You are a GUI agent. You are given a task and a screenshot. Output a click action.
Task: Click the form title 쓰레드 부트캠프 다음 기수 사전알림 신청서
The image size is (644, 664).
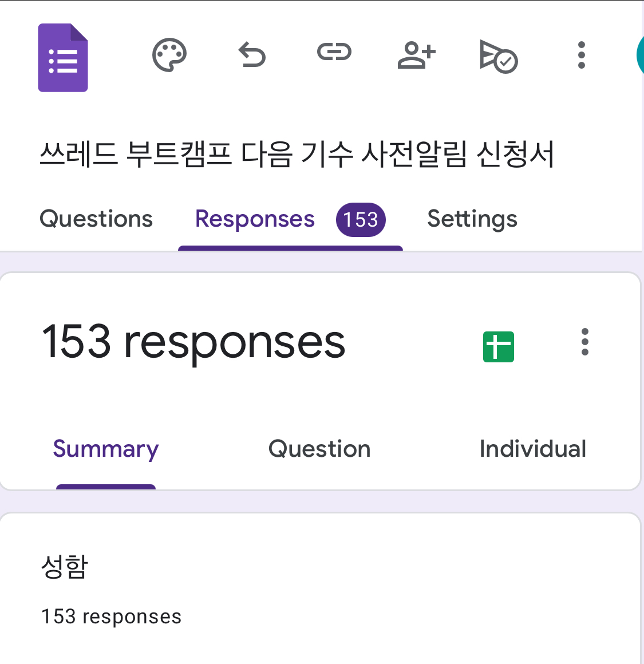coord(297,154)
